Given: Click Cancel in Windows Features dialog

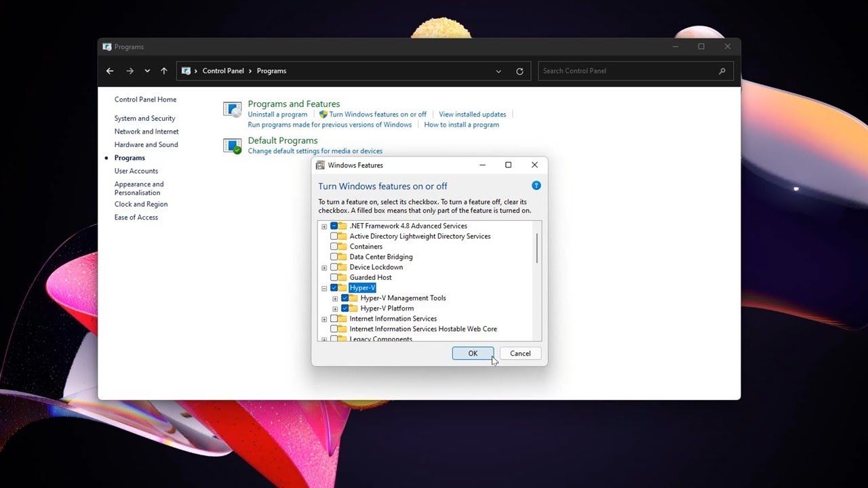Looking at the screenshot, I should 520,353.
